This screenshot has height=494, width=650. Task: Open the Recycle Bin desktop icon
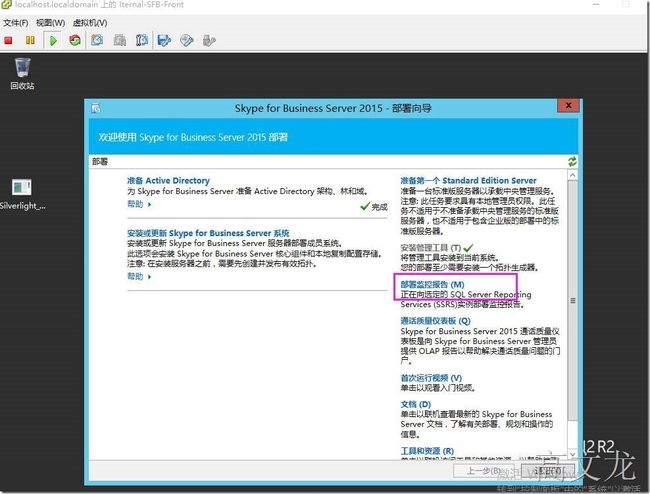[x=22, y=74]
